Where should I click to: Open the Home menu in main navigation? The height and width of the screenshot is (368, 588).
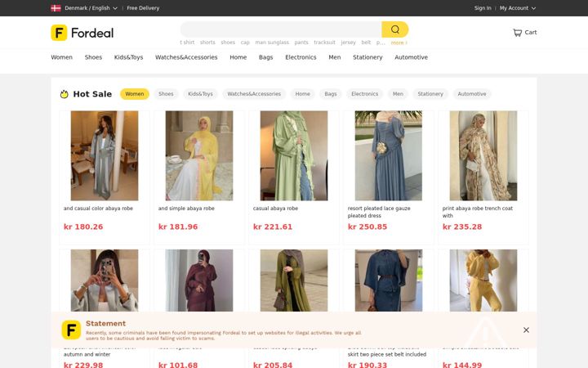click(x=238, y=57)
